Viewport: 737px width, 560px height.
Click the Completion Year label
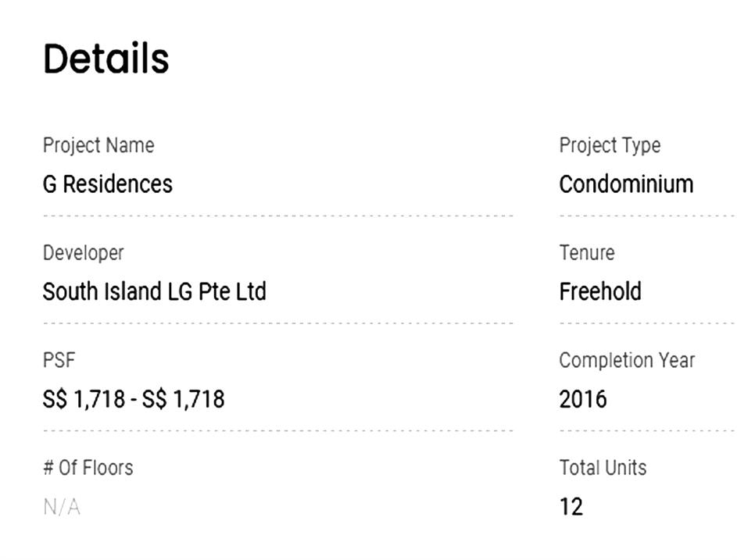pyautogui.click(x=627, y=361)
